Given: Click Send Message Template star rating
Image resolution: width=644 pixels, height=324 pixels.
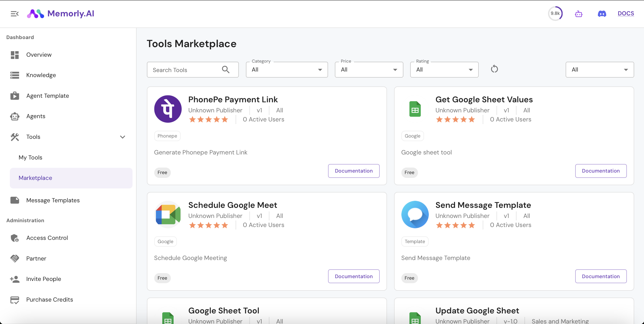Looking at the screenshot, I should pos(456,225).
